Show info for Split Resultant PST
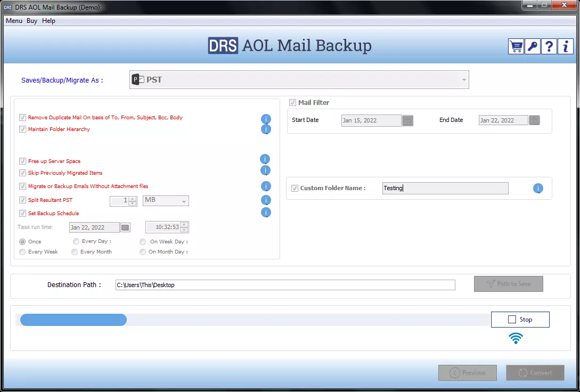 coord(266,200)
